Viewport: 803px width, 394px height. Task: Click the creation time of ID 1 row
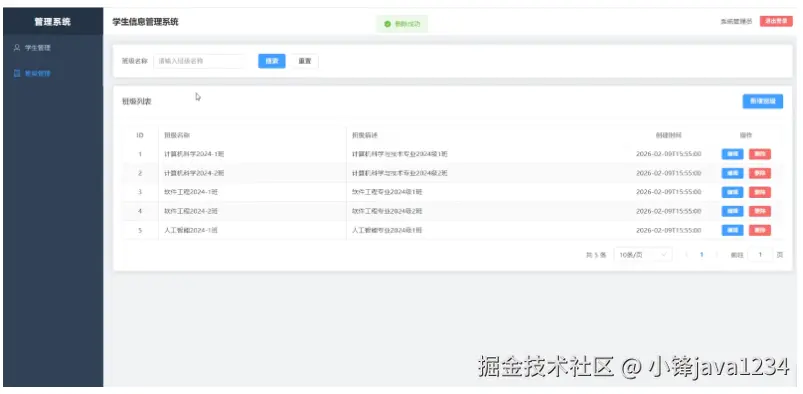pos(668,154)
